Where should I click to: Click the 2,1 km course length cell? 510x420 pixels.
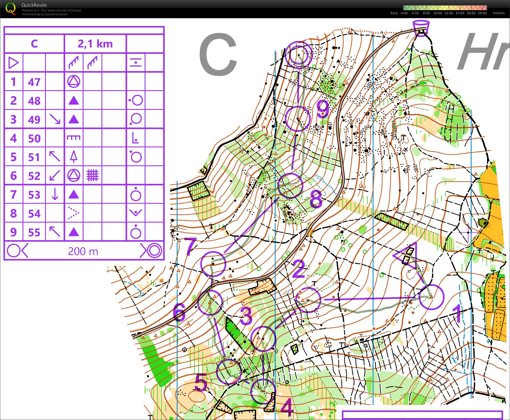click(x=95, y=43)
